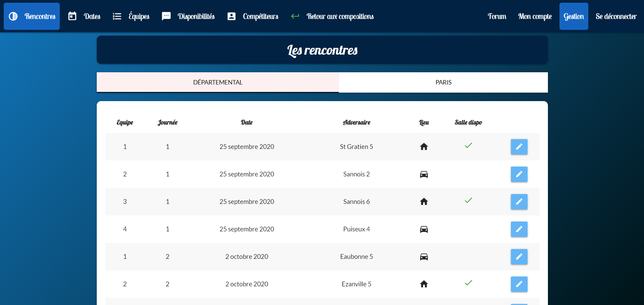Click Se déconnecter to log out
This screenshot has height=305, width=644.
(616, 16)
